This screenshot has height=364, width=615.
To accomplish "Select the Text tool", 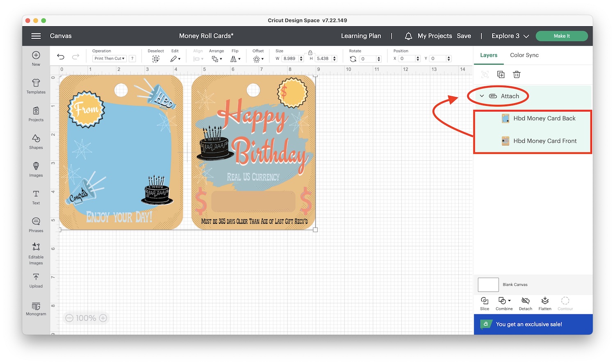I will pos(36,196).
